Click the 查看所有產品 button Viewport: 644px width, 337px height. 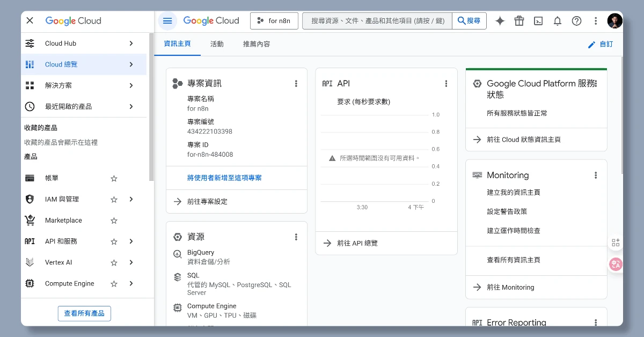[x=84, y=313]
